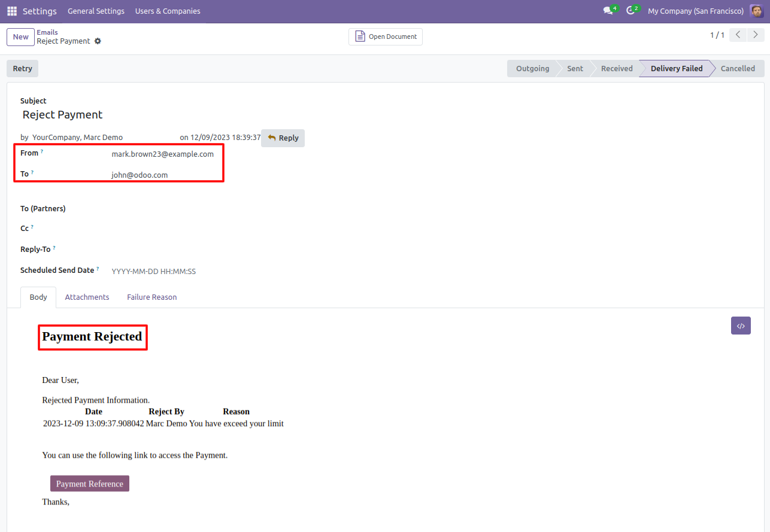
Task: Open the Users & Companies menu
Action: [168, 11]
